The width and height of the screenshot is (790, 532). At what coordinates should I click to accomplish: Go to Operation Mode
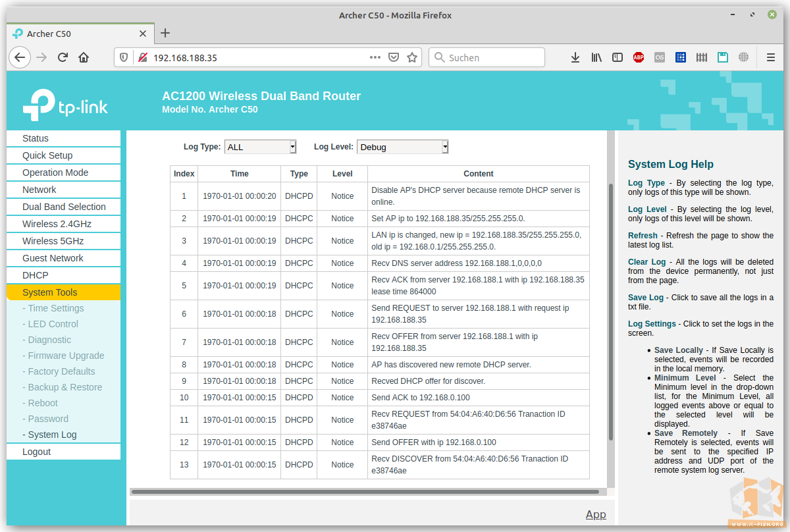point(63,173)
